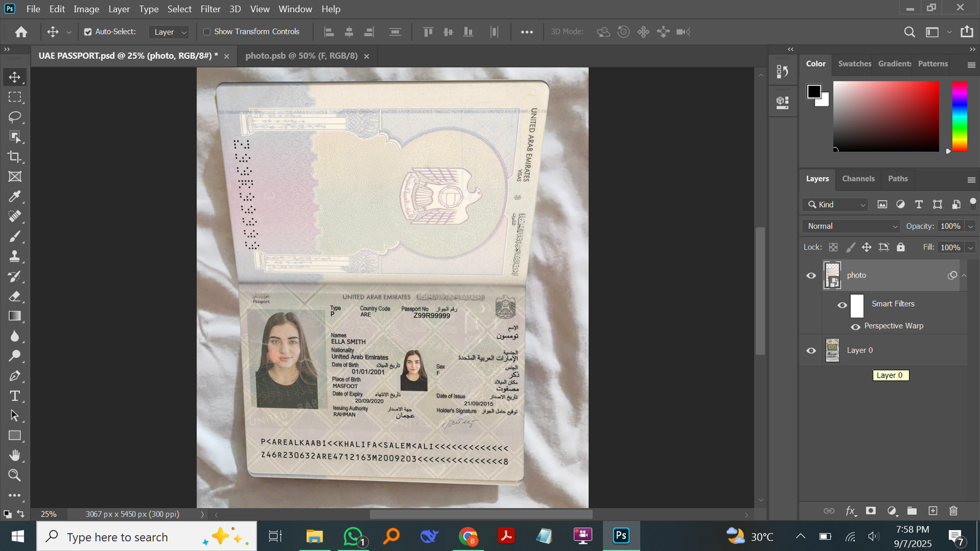Screen dimensions: 980x551
Task: Hide the Perspective Warp smart filter
Action: pyautogui.click(x=855, y=326)
